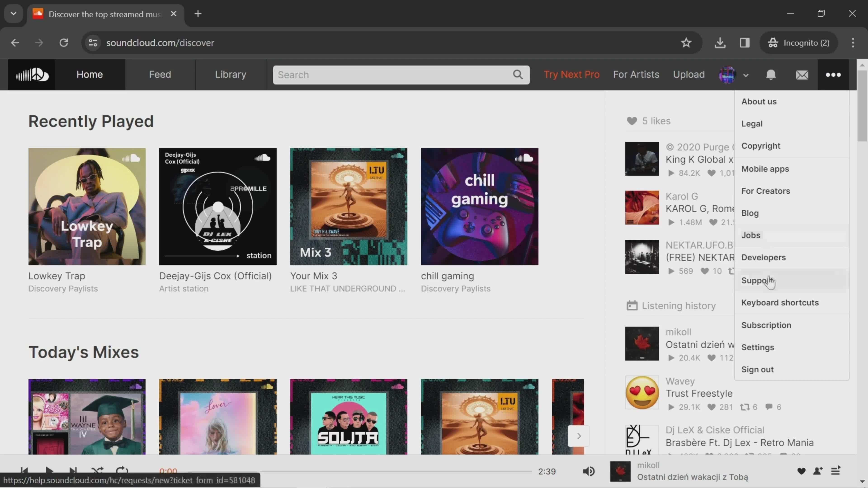Viewport: 868px width, 488px height.
Task: Open chill gaming playlist thumbnail
Action: pyautogui.click(x=479, y=206)
